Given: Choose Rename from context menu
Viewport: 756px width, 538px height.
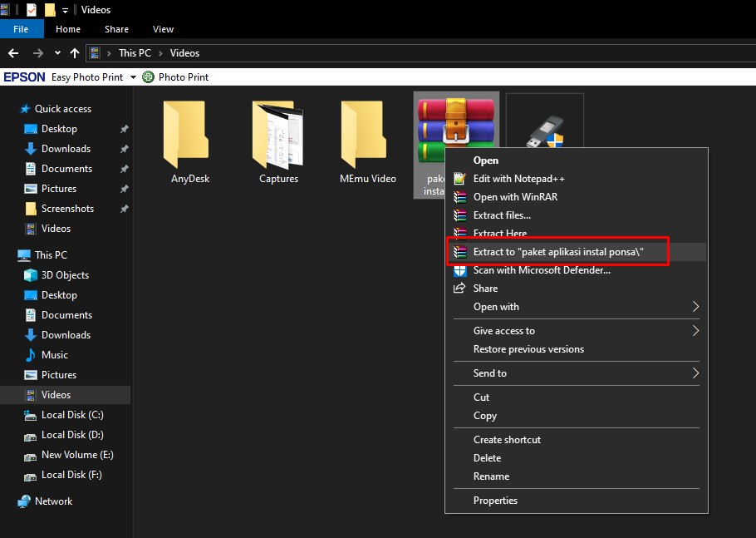Looking at the screenshot, I should 576,476.
